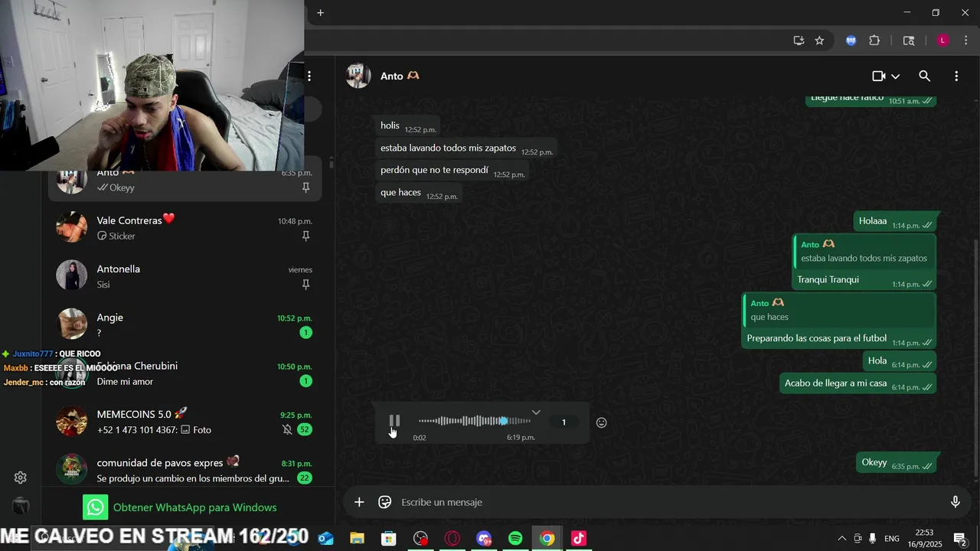The width and height of the screenshot is (980, 551).
Task: Open Anto's contact avatar in chat header
Action: (x=358, y=76)
